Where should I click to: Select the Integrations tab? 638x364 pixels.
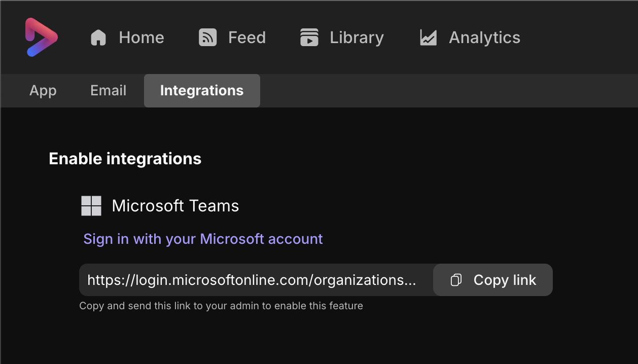click(x=202, y=91)
